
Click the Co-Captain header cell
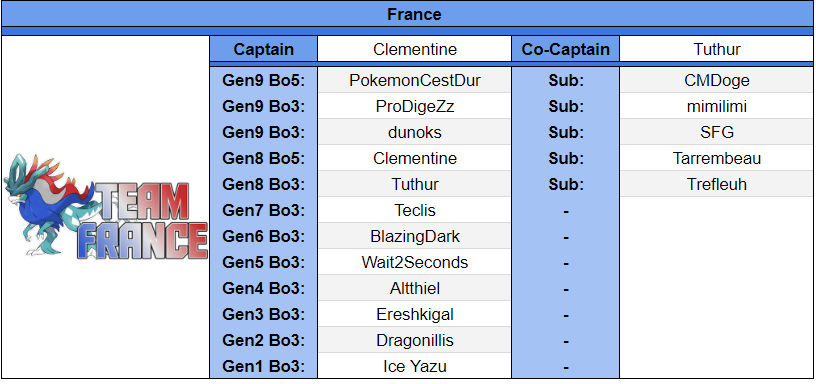click(566, 49)
